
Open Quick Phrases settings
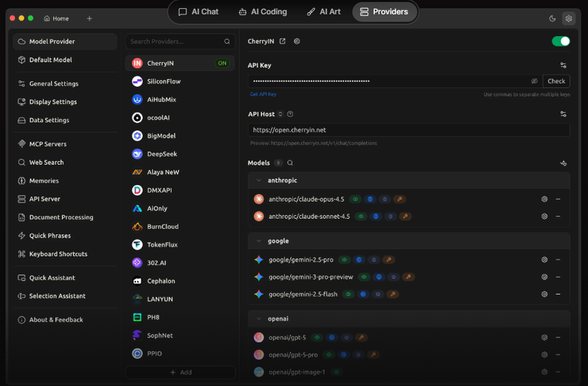click(x=65, y=235)
